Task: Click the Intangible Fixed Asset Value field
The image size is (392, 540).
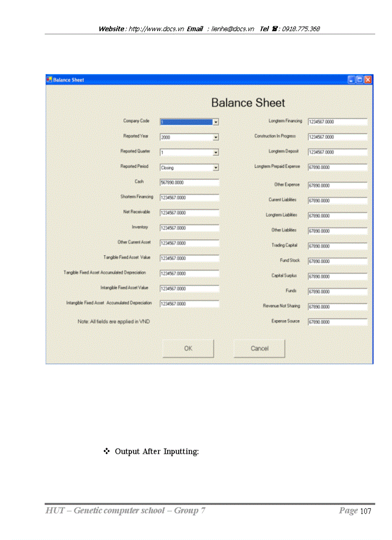Action: [189, 289]
